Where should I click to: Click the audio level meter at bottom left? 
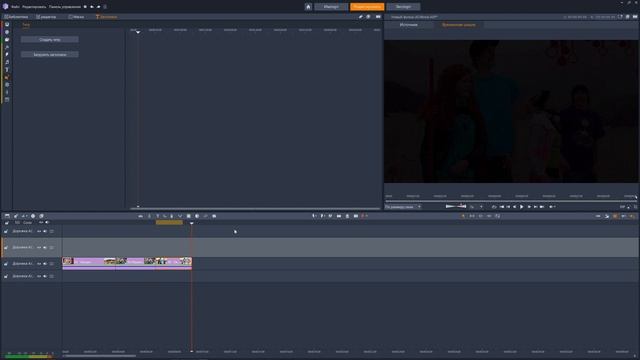click(29, 356)
